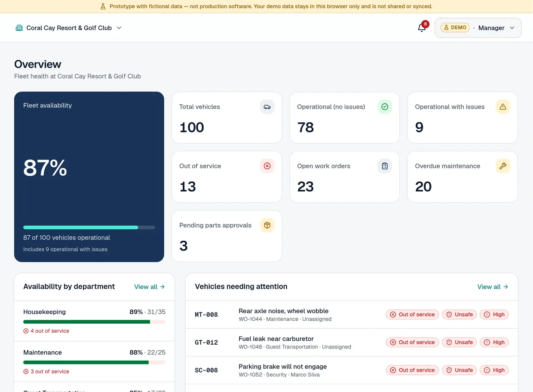Click View all for Vehicles needing attention
This screenshot has height=392, width=533.
pyautogui.click(x=493, y=287)
